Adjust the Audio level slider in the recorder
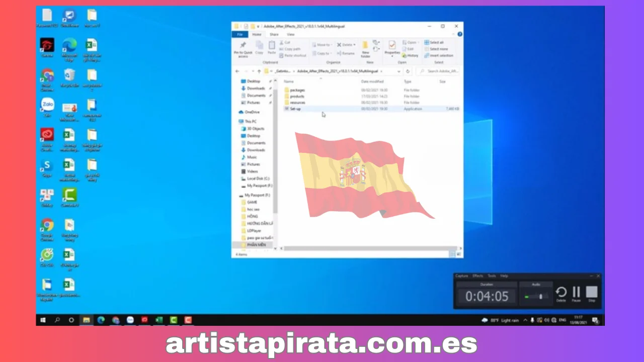 click(540, 296)
